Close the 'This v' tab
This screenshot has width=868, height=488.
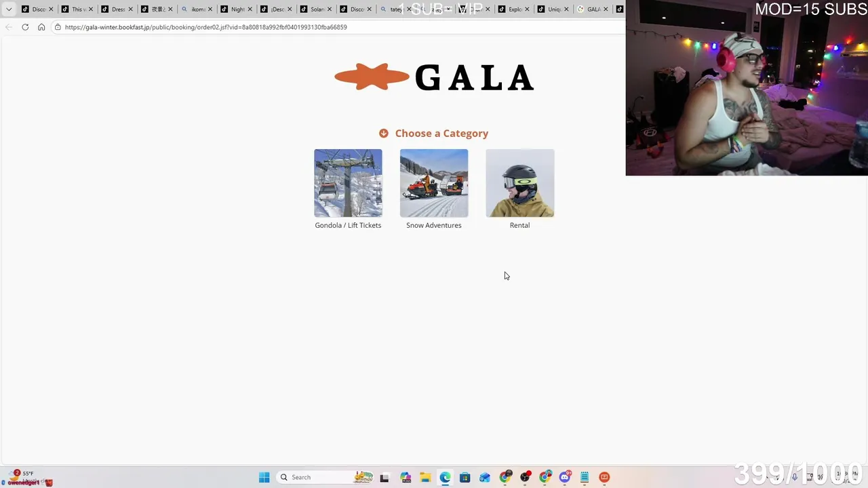pos(91,9)
